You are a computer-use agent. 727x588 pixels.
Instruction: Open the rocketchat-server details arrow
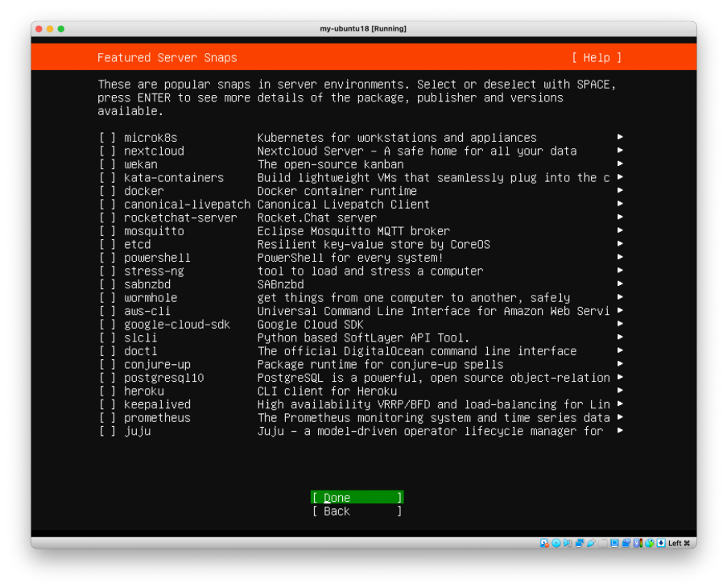[620, 217]
